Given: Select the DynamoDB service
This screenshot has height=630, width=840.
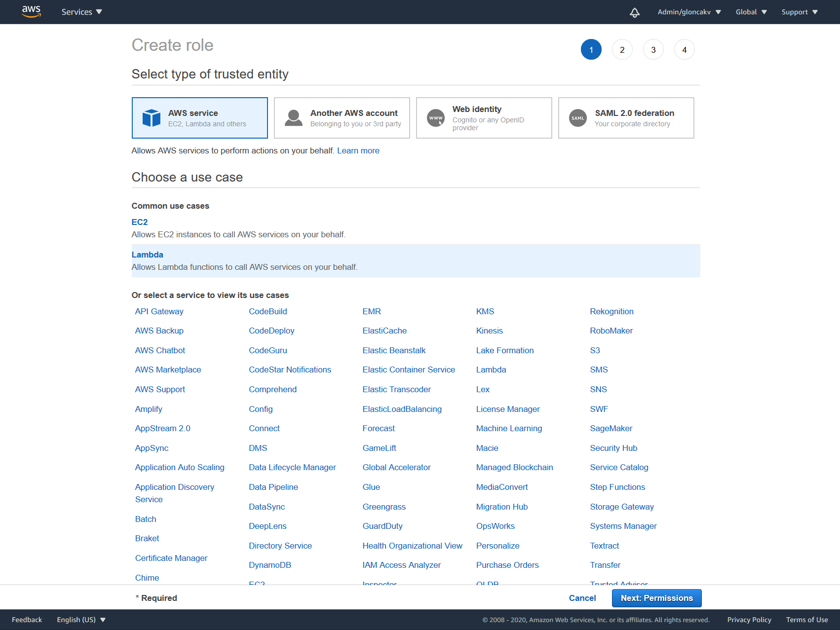Looking at the screenshot, I should [270, 565].
